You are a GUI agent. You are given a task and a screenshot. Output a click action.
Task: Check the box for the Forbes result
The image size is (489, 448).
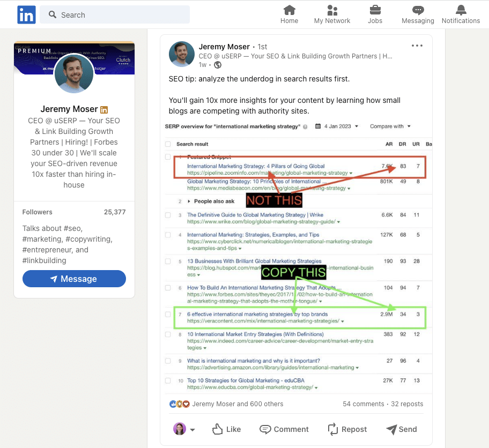coord(168,288)
